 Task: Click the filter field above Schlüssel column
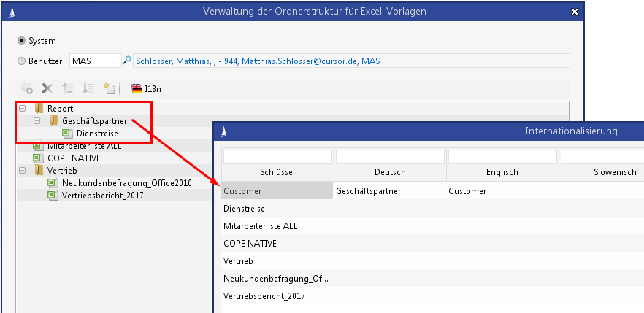(277, 157)
